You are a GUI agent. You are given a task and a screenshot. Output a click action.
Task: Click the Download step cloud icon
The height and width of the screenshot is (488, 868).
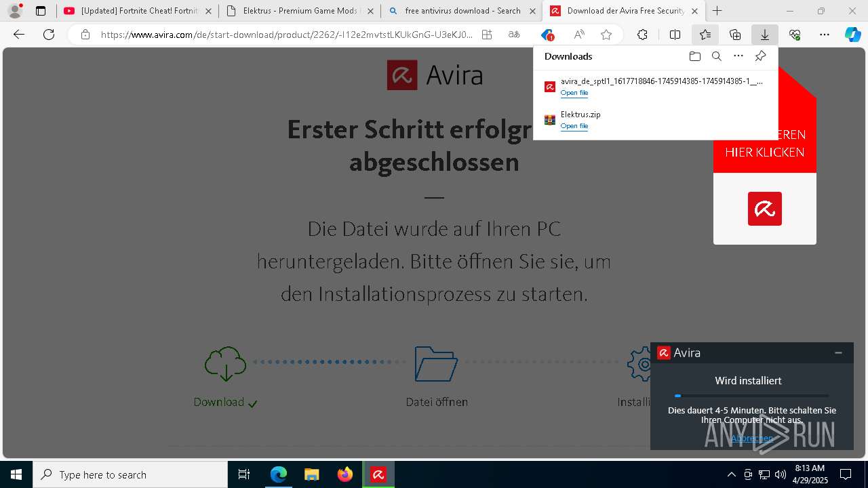225,364
